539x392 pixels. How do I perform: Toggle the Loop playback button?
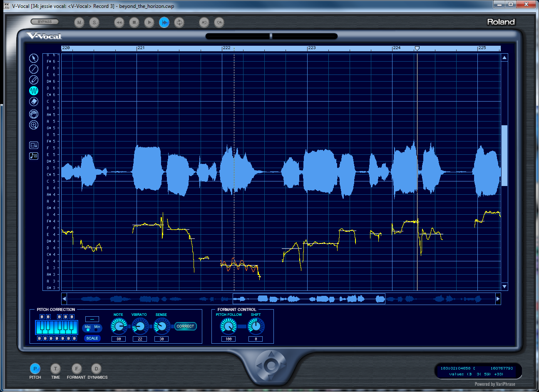point(179,22)
